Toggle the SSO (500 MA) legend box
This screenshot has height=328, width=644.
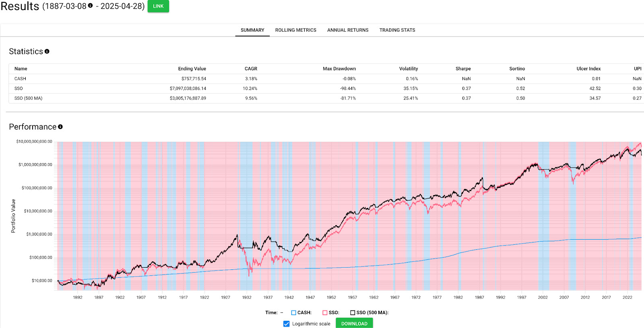353,313
